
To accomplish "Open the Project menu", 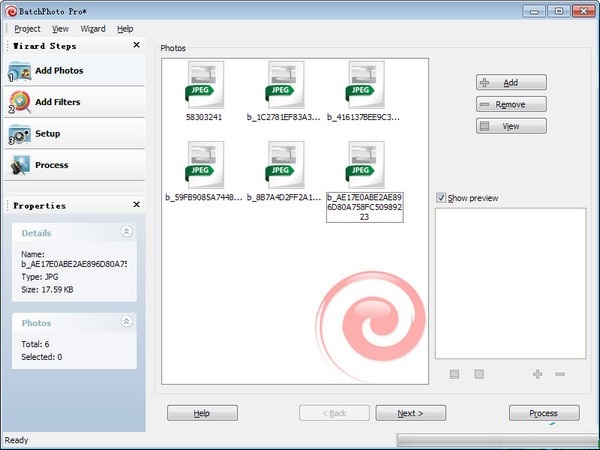I will [x=27, y=29].
